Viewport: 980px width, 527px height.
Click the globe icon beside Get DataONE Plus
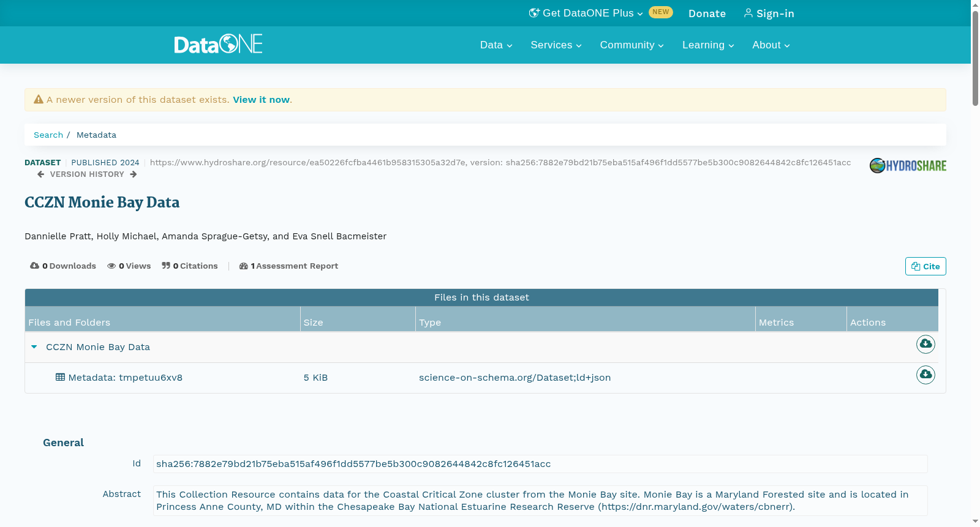point(534,13)
